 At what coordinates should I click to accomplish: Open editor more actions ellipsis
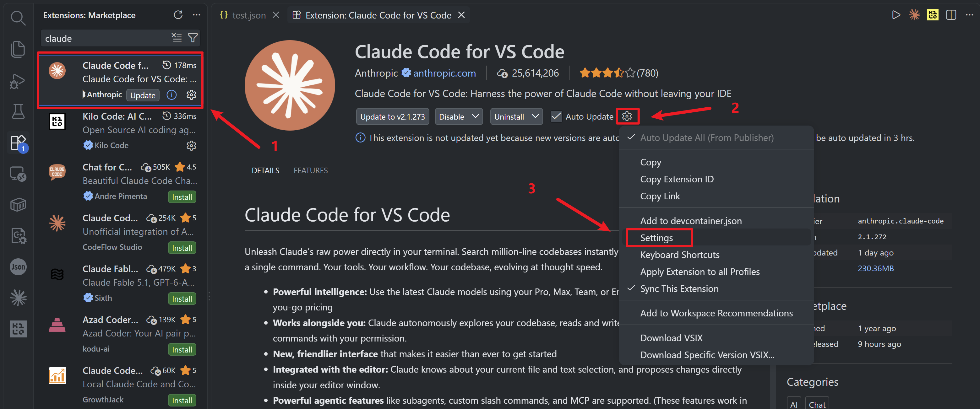point(969,15)
